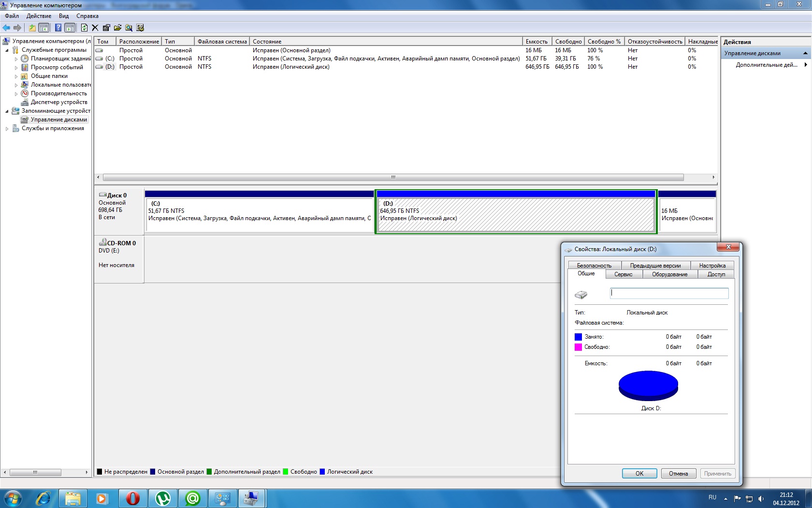Expand the Планировщик заданий tree node
The image size is (812, 508).
click(x=16, y=59)
